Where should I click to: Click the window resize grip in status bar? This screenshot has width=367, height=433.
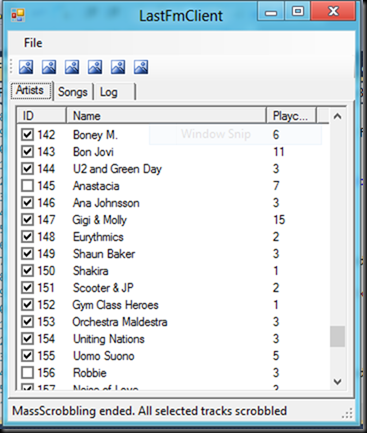click(348, 413)
